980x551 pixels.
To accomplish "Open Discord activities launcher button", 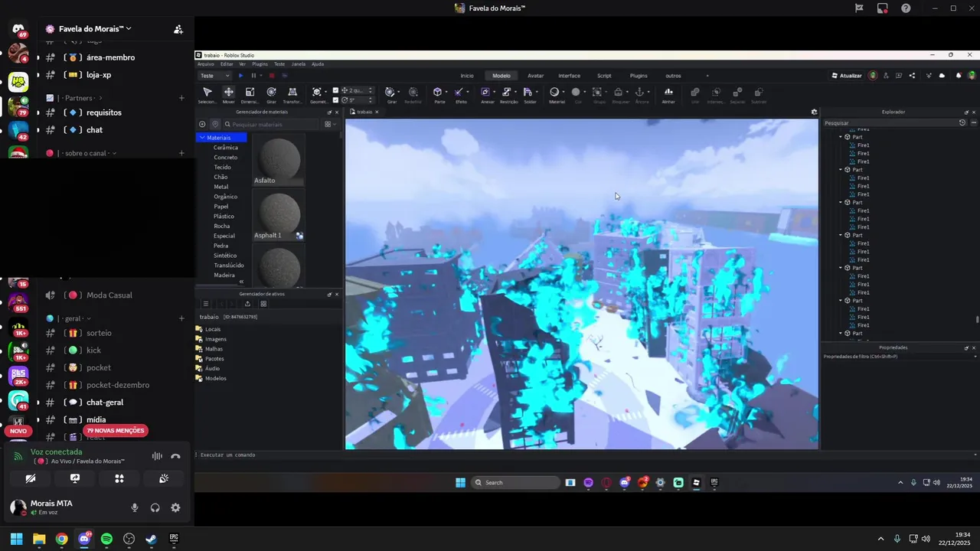I will click(119, 478).
